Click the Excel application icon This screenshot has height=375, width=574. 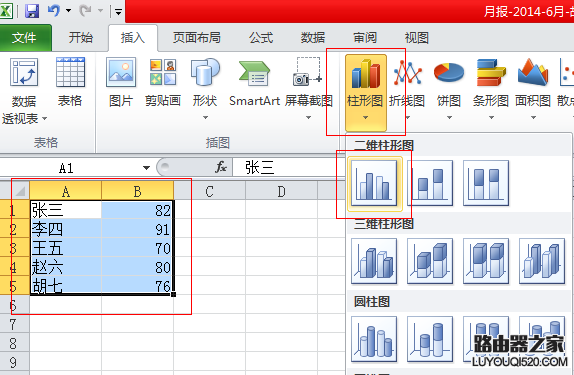[6, 11]
